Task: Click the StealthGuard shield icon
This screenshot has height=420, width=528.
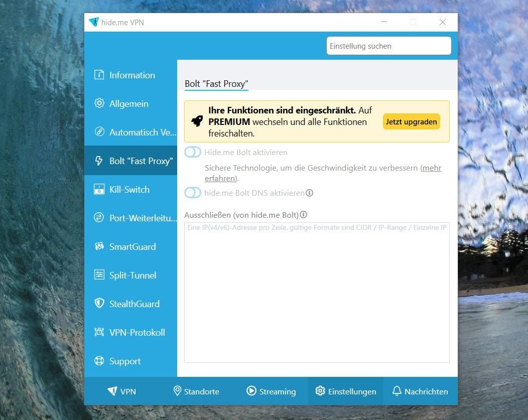Action: (x=99, y=304)
